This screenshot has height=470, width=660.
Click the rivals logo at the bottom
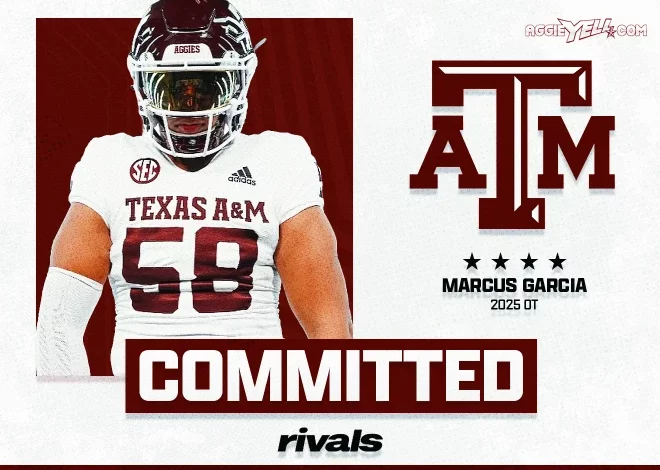[330, 440]
